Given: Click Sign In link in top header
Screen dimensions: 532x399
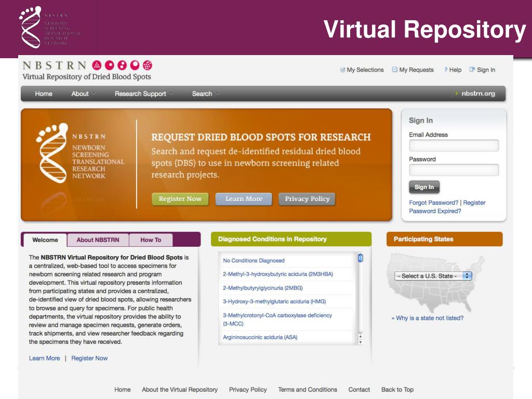Looking at the screenshot, I should 486,70.
